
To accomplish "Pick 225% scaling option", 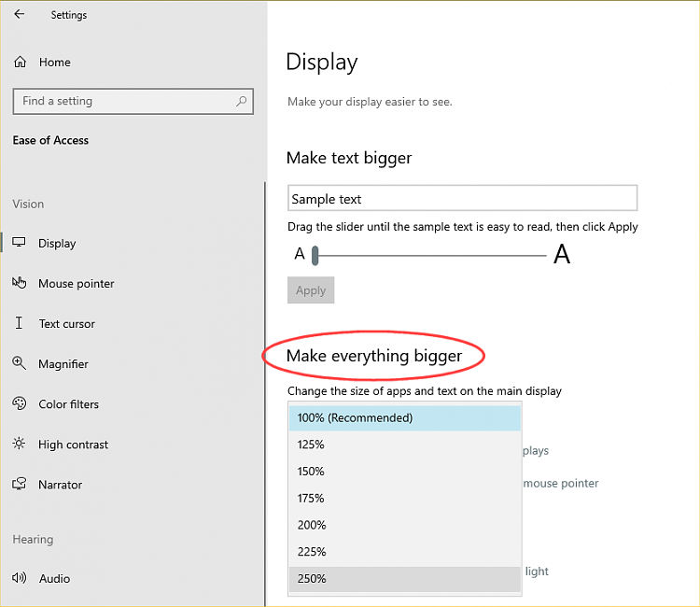I will [405, 552].
